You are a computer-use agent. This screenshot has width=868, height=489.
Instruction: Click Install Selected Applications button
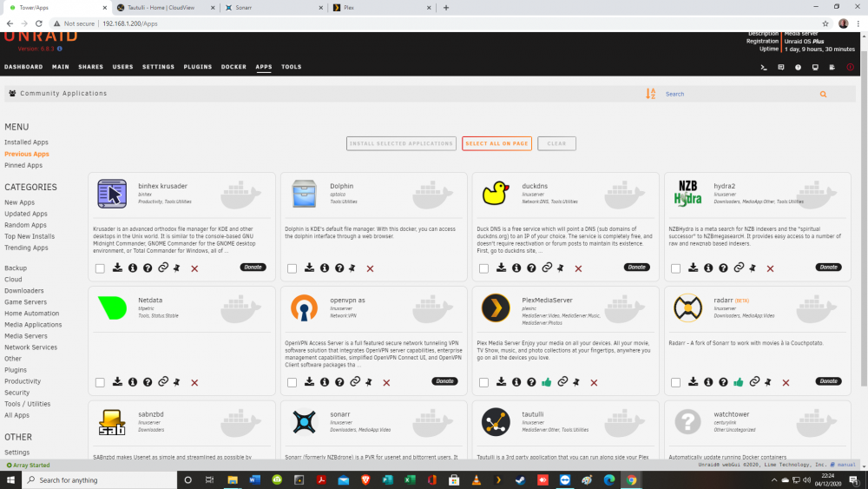401,143
